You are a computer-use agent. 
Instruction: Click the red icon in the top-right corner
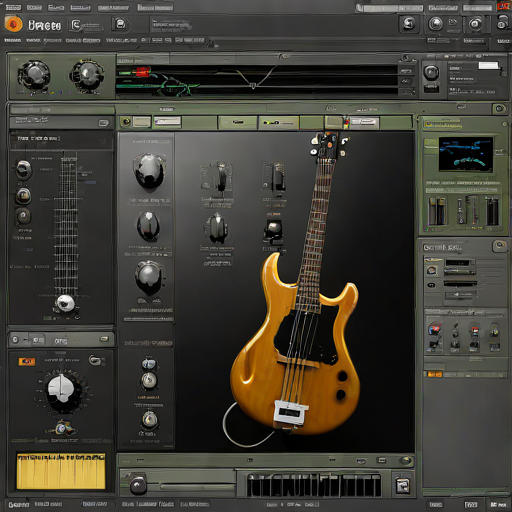point(503,6)
